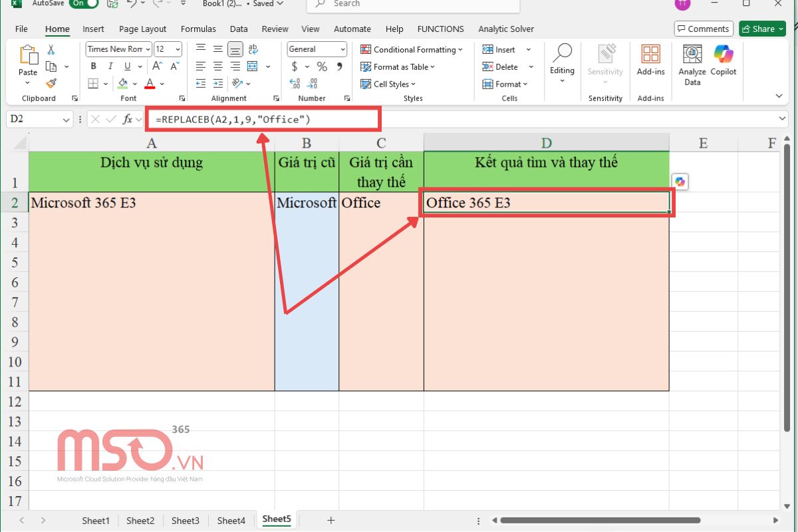Top align cell contents
The width and height of the screenshot is (798, 532).
click(201, 49)
